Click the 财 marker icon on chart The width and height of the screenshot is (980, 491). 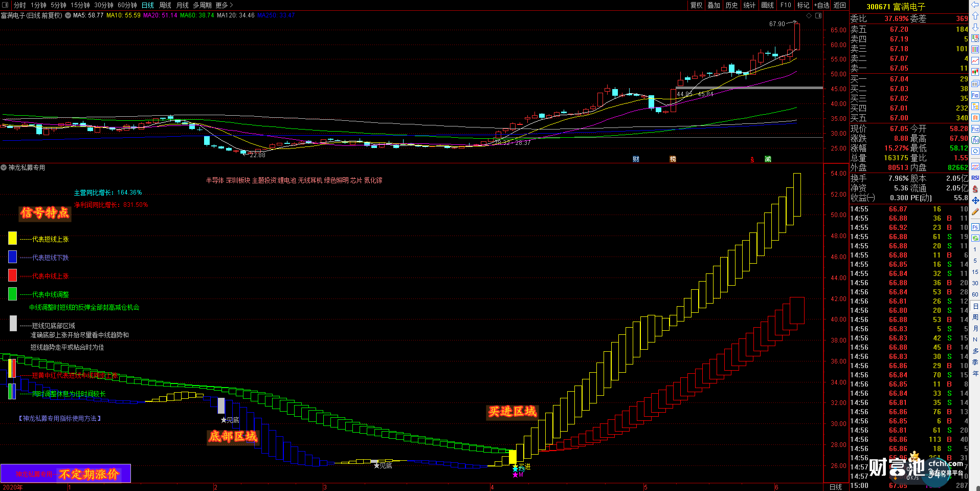(x=636, y=159)
